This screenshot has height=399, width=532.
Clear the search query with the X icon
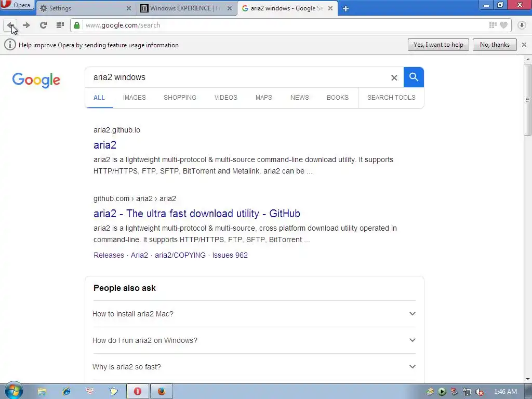pyautogui.click(x=394, y=78)
